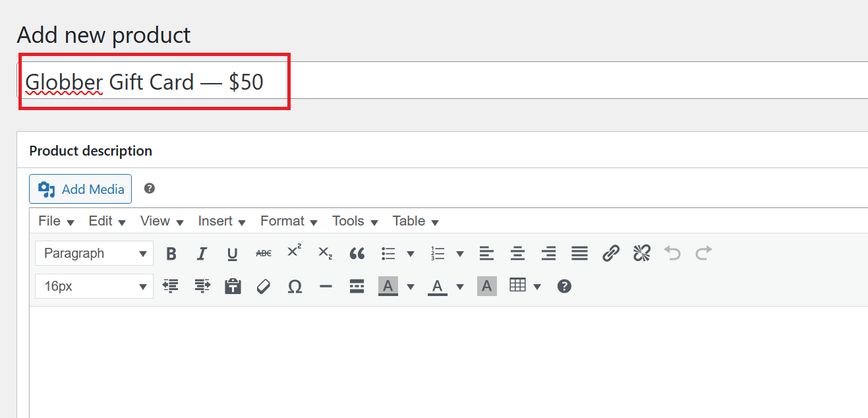This screenshot has height=418, width=868.
Task: Click the Add Media button
Action: point(80,189)
